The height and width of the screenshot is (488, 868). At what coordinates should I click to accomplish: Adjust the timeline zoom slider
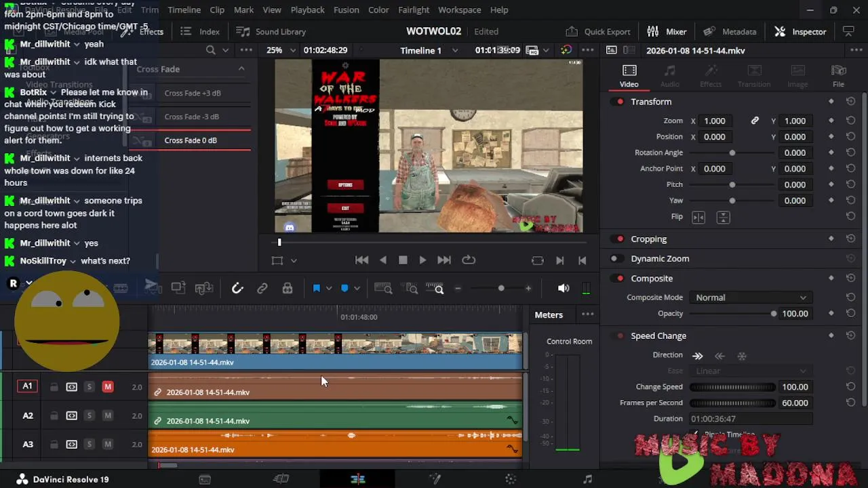tap(501, 288)
